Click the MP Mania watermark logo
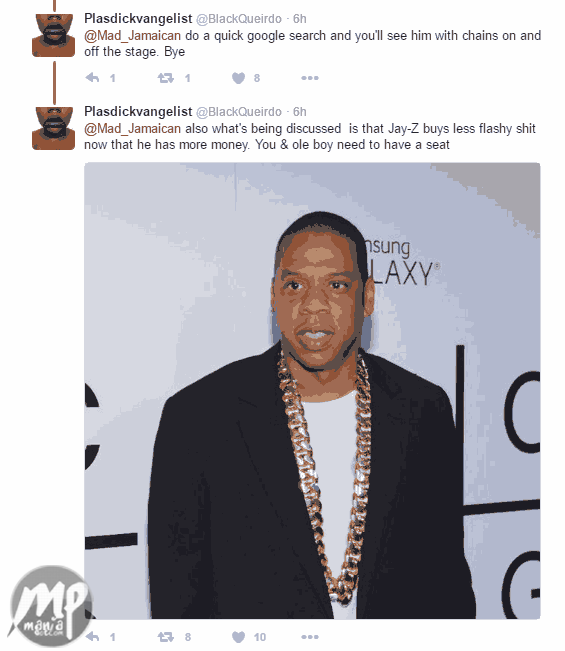Viewport: 565px width, 651px height. coord(51,606)
